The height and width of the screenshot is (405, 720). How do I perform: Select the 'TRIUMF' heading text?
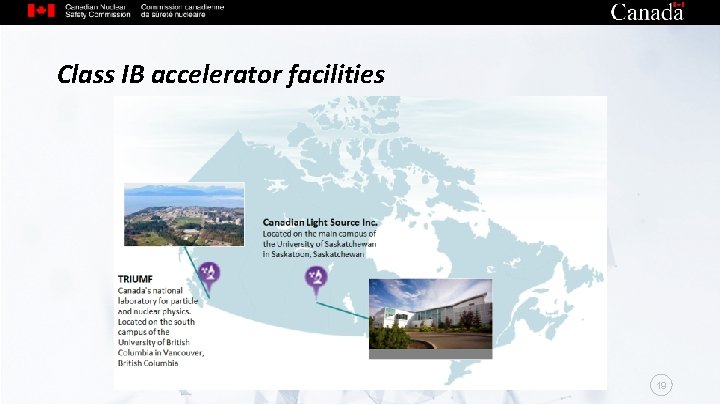(x=135, y=279)
